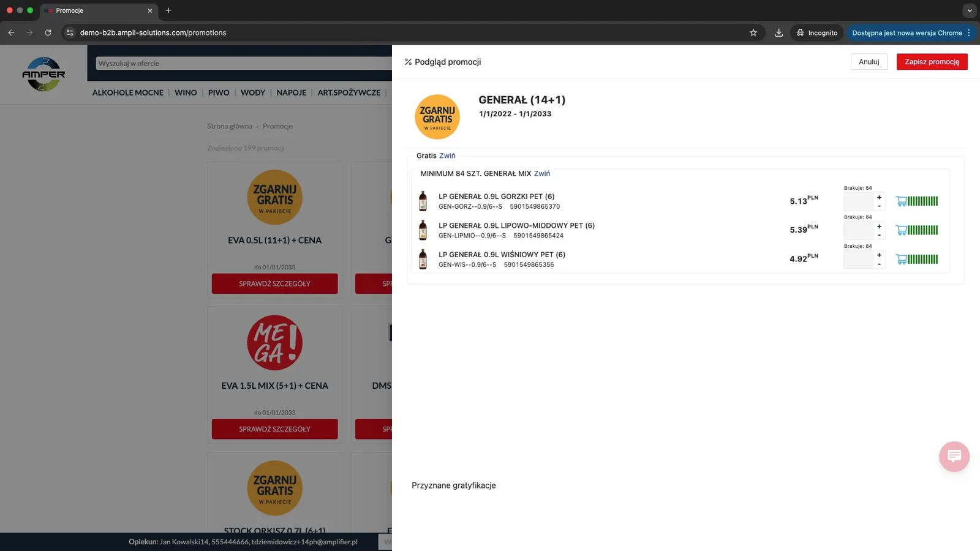
Task: Click Anuluj to cancel promotion preview
Action: pos(869,62)
